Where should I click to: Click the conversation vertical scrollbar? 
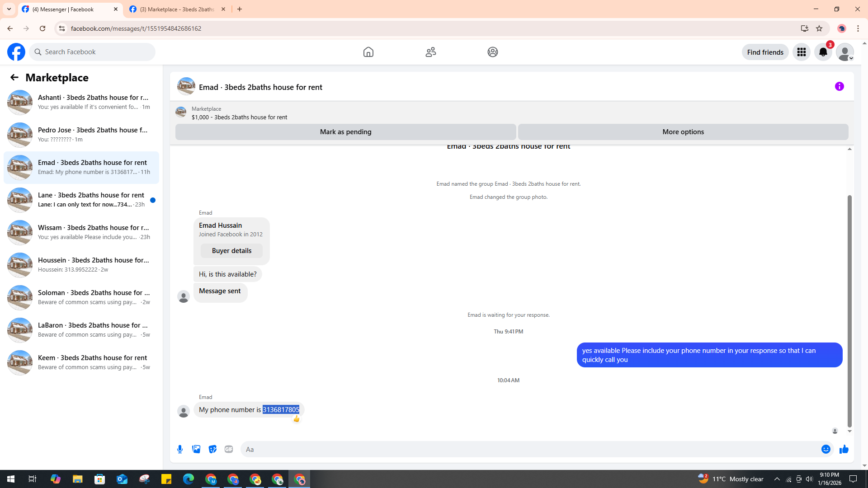[849, 311]
